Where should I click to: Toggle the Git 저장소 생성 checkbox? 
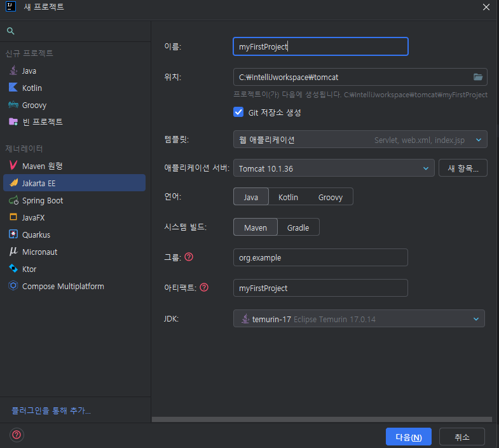(238, 112)
